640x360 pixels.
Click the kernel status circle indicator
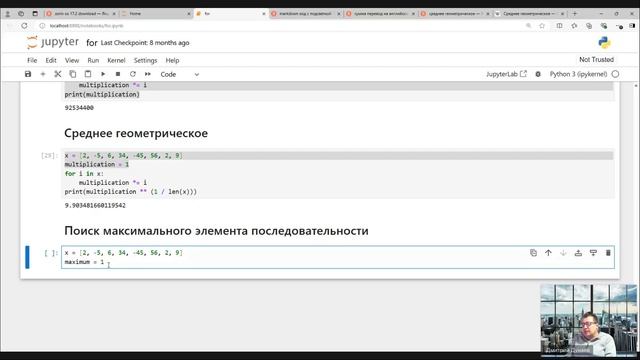click(x=615, y=74)
